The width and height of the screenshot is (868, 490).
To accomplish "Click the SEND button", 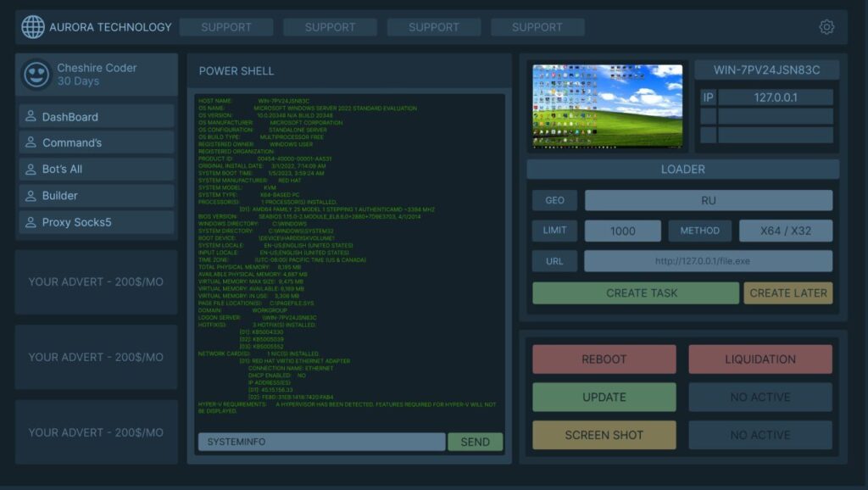I will (475, 442).
